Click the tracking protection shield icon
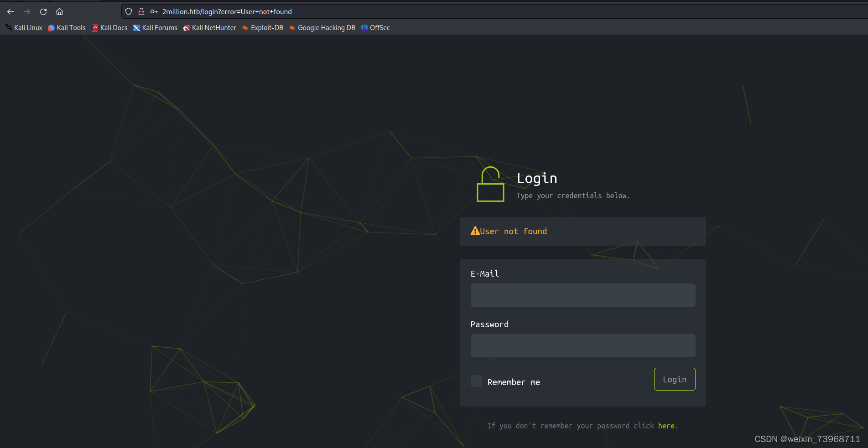868x448 pixels. (128, 11)
